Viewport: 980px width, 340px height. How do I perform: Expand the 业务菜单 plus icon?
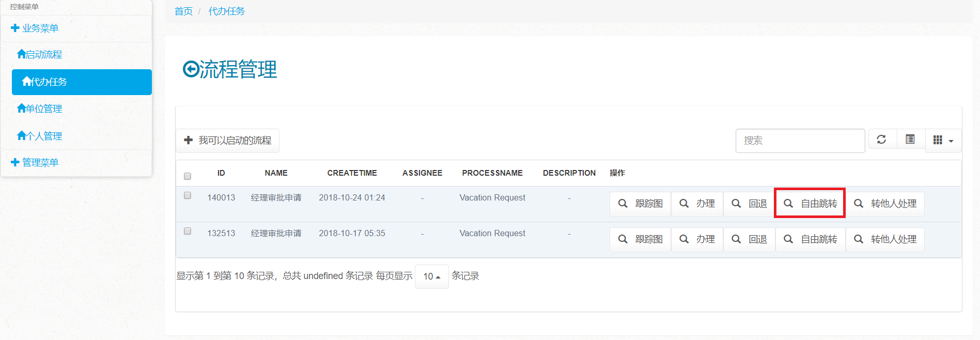click(15, 28)
